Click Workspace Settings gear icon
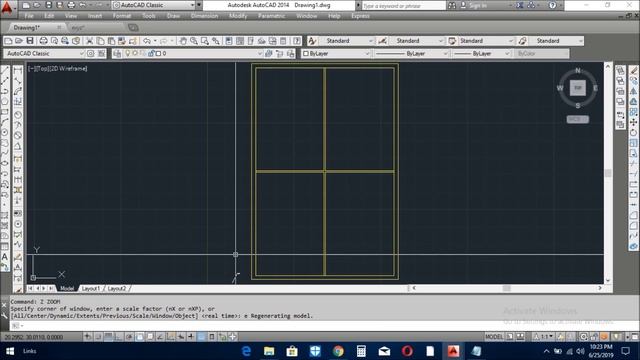This screenshot has width=640, height=360. (x=91, y=53)
